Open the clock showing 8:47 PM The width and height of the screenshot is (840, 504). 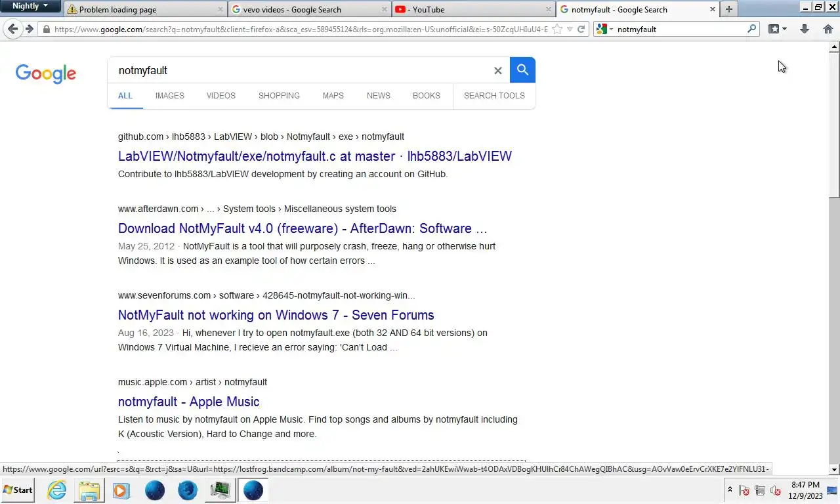[805, 490]
